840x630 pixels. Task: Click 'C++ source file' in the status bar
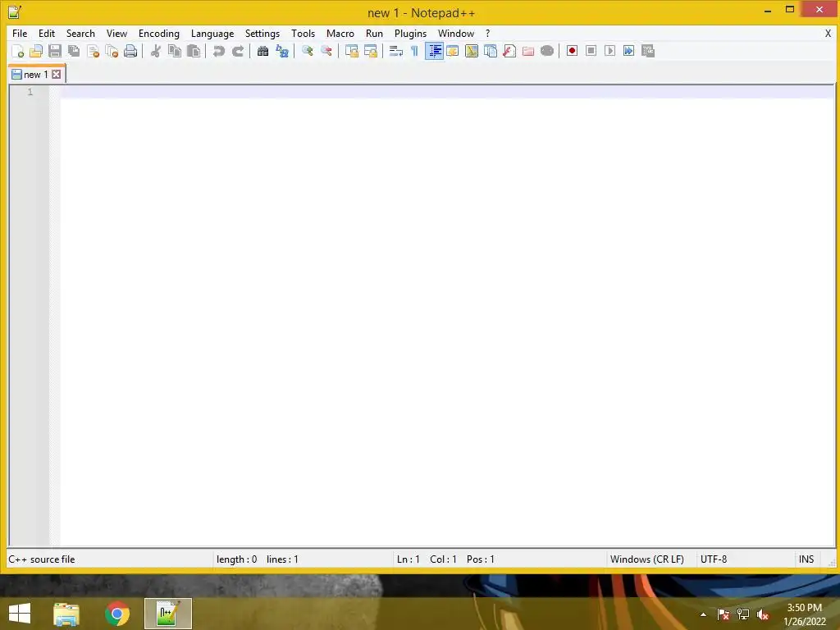(42, 559)
